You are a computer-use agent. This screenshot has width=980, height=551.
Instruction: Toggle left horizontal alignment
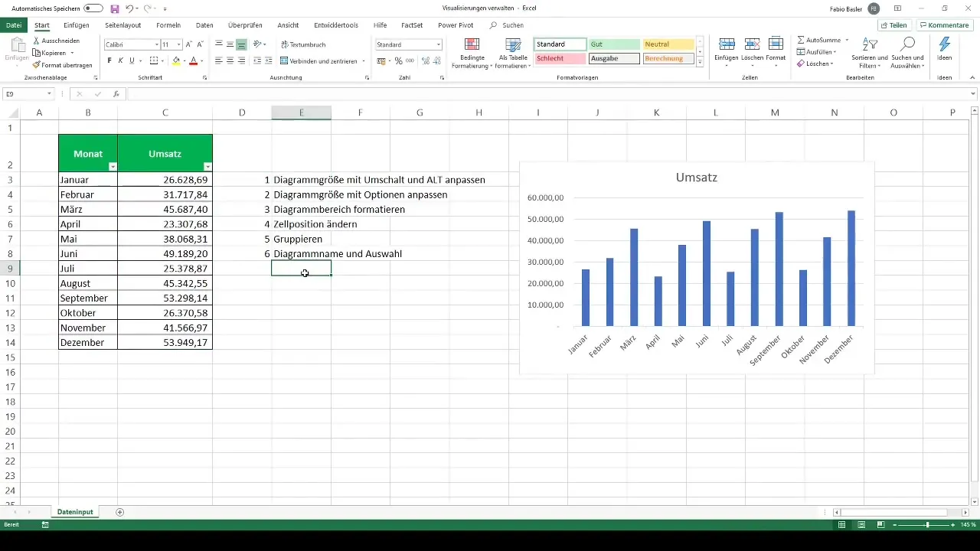(219, 60)
